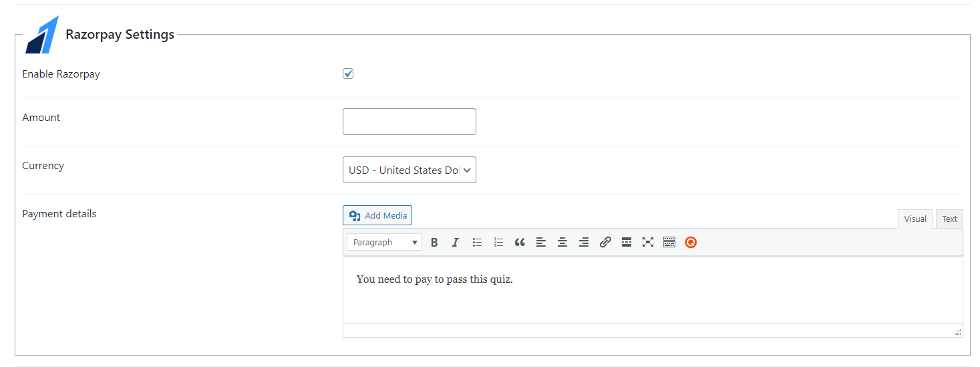Click the orange quiz shortcode icon
Viewport: 980px width, 367px height.
(691, 242)
